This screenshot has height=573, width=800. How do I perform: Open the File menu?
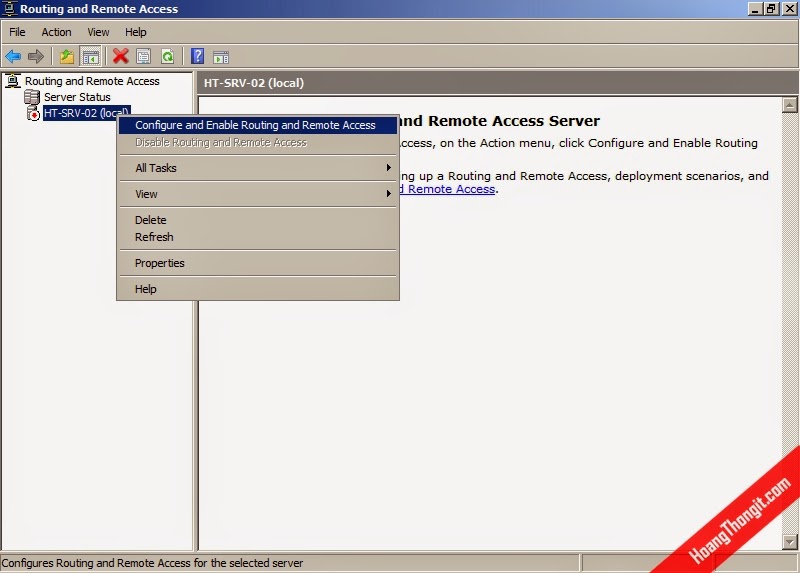click(17, 32)
